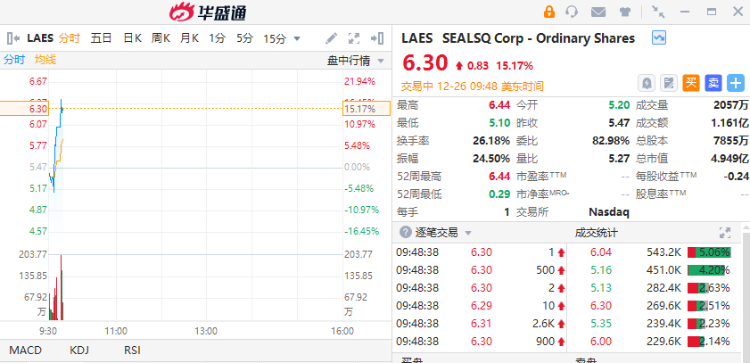The width and height of the screenshot is (750, 363).
Task: Select the MACD indicator tab
Action: tap(25, 350)
